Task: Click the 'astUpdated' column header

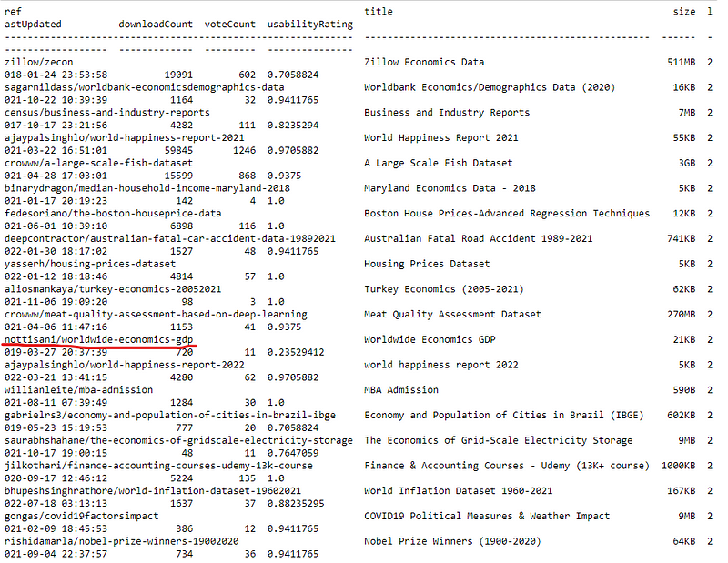Action: click(33, 25)
